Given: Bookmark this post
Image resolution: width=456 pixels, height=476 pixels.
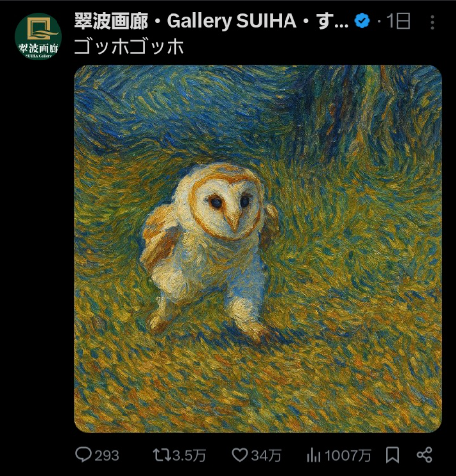Looking at the screenshot, I should pos(393,455).
